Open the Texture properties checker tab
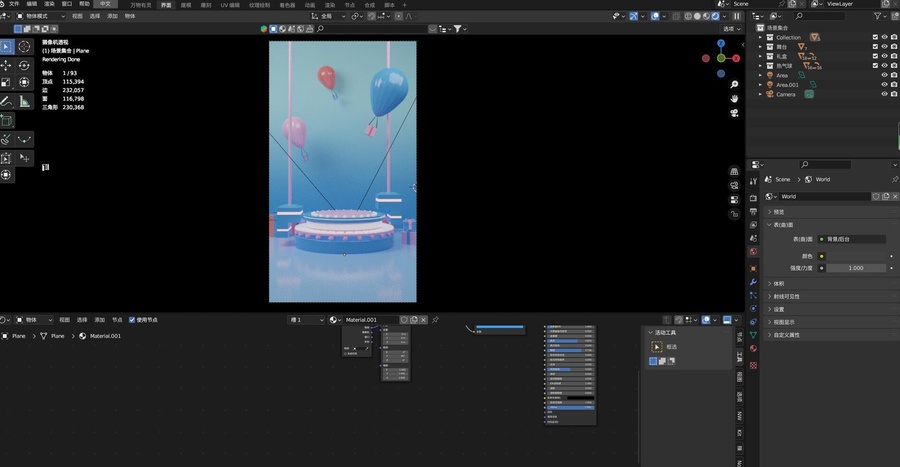Screen dimensions: 900x467 pyautogui.click(x=753, y=365)
